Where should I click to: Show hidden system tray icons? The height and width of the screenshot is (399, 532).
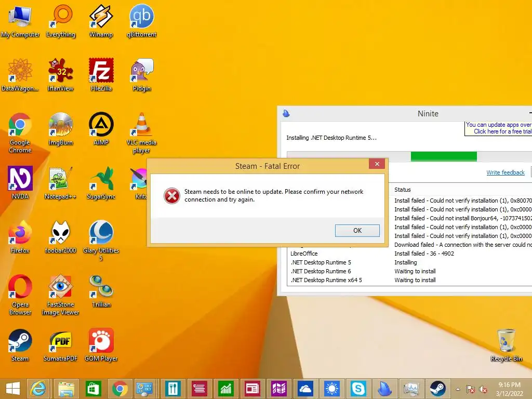click(x=458, y=389)
